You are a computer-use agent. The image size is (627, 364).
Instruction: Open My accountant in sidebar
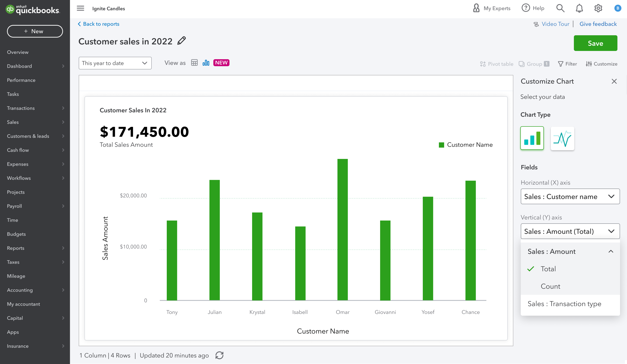pos(23,304)
